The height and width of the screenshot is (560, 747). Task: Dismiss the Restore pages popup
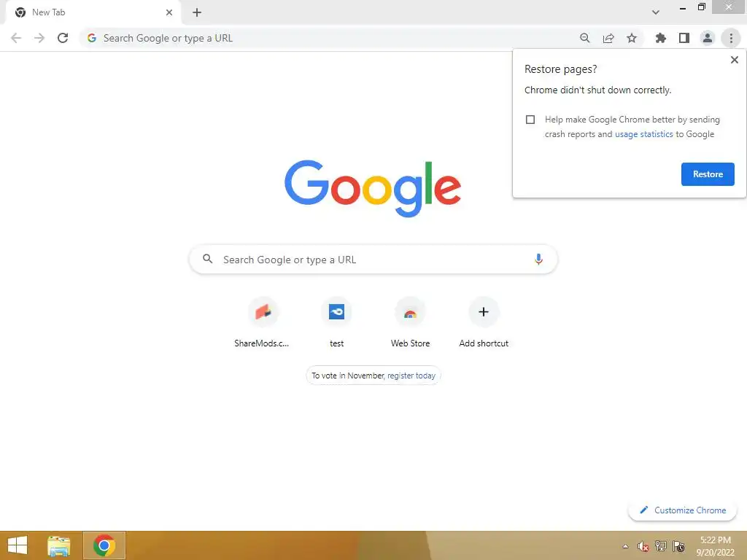pyautogui.click(x=734, y=60)
